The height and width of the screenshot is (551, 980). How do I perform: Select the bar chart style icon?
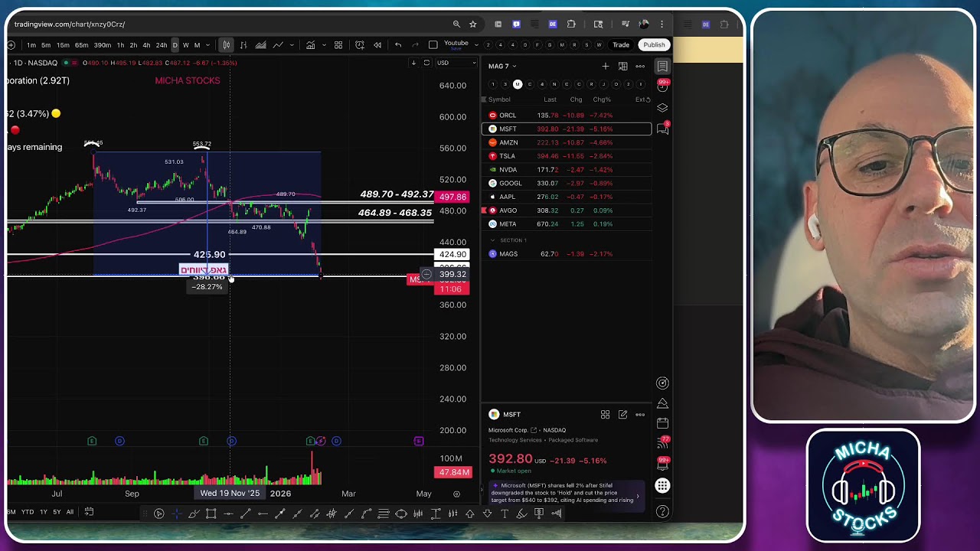(x=243, y=45)
